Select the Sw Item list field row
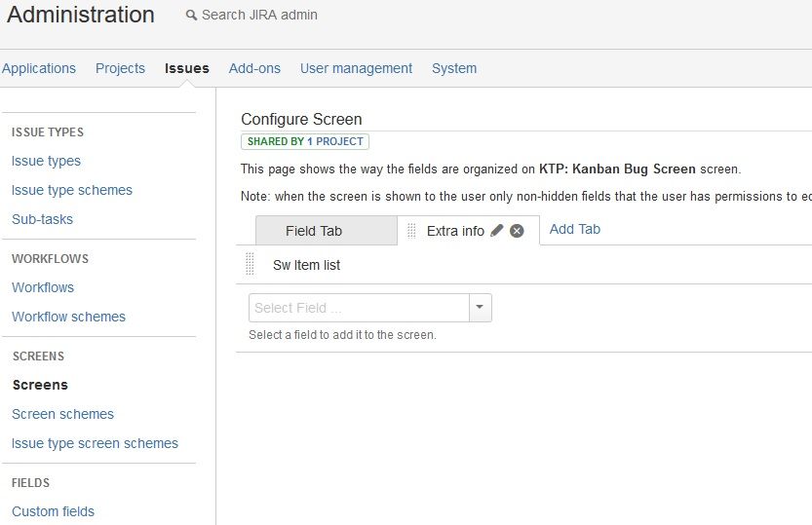Image resolution: width=812 pixels, height=525 pixels. [524, 265]
